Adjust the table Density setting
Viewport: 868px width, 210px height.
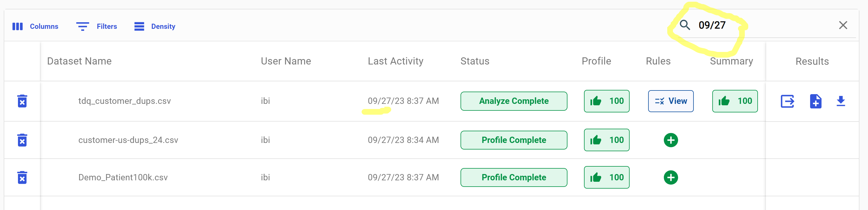154,26
